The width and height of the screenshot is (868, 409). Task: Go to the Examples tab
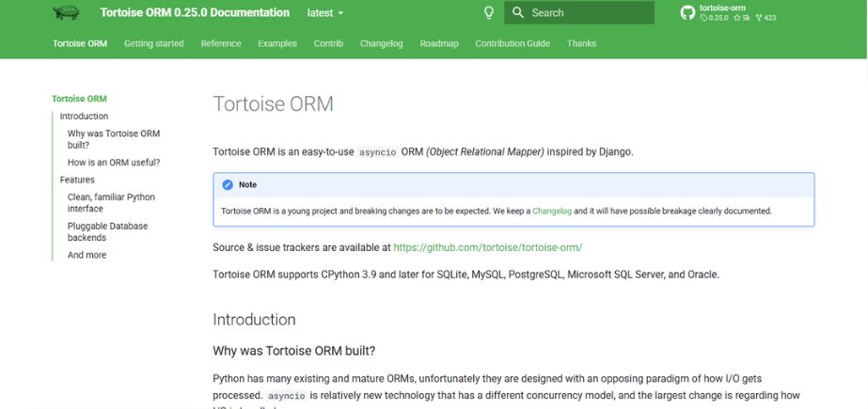click(x=277, y=43)
